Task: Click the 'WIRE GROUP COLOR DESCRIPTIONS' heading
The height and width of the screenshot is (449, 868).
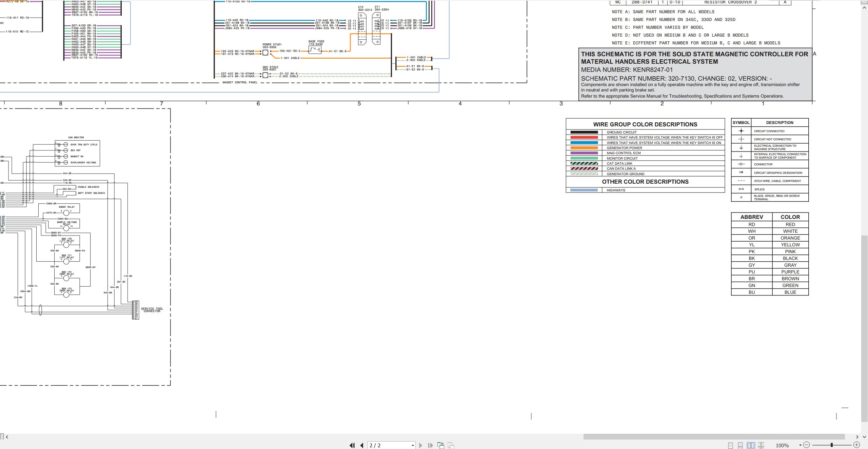Action: click(645, 124)
